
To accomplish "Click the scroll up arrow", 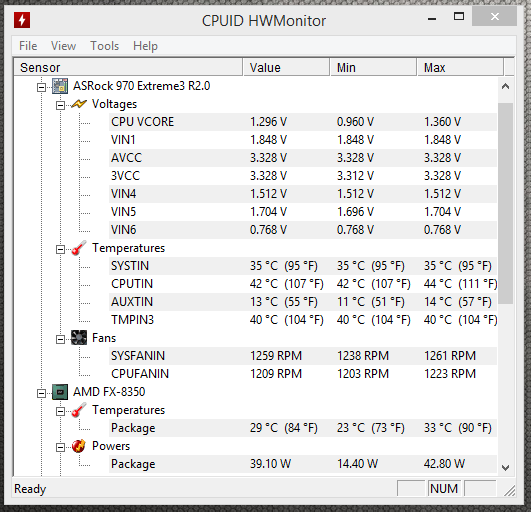I will (506, 86).
